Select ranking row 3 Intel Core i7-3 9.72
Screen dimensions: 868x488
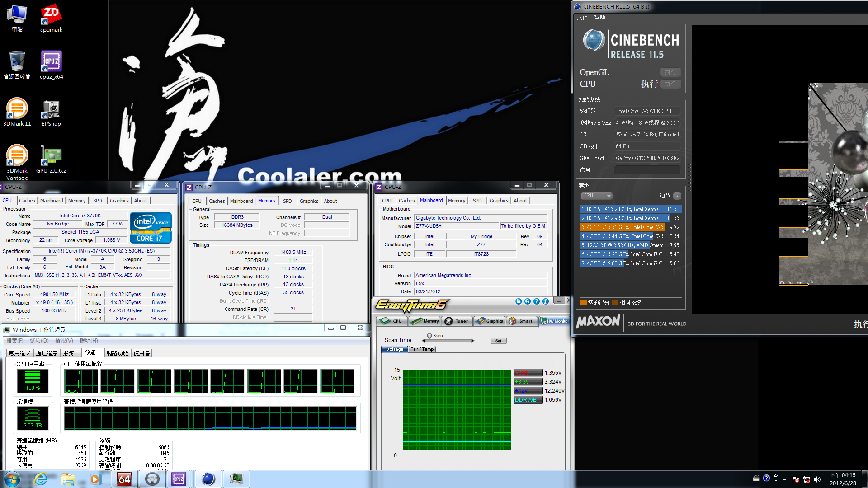pyautogui.click(x=630, y=227)
